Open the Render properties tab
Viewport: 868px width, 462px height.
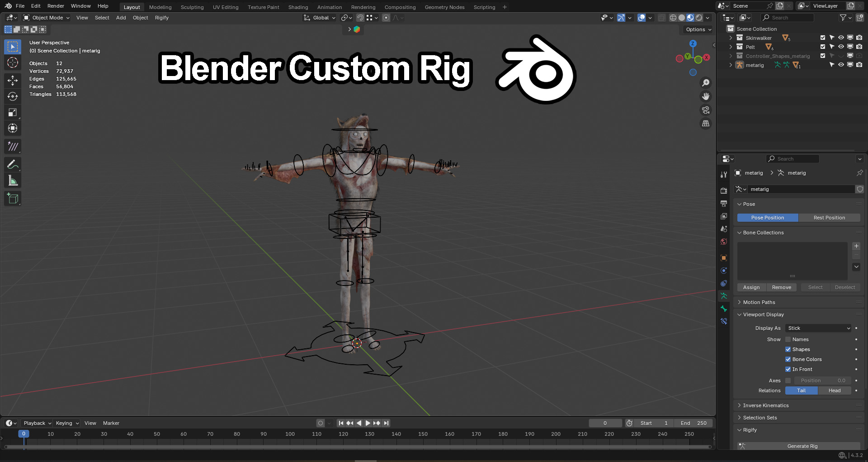pyautogui.click(x=724, y=191)
